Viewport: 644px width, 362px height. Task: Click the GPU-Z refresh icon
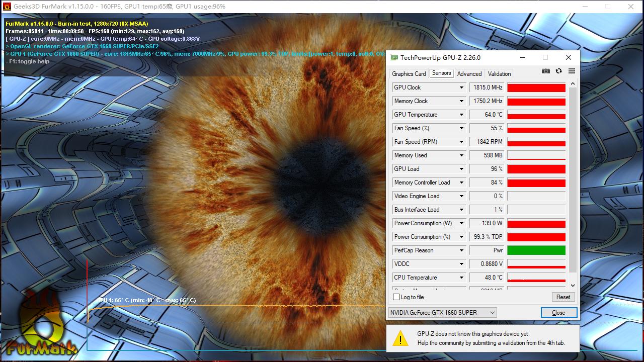558,71
